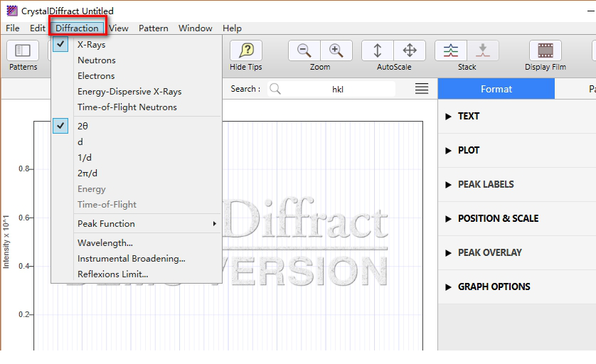This screenshot has height=364, width=596.
Task: Open the File menu
Action: click(x=13, y=28)
